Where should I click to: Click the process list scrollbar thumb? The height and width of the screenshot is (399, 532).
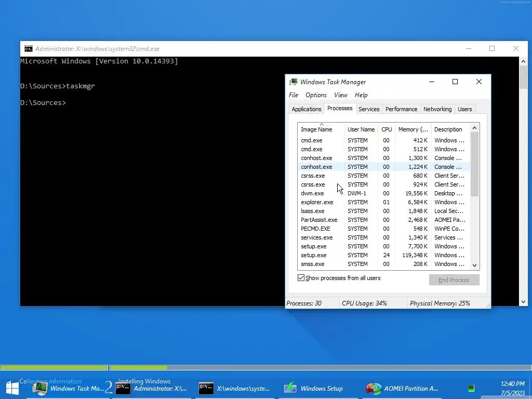click(475, 164)
